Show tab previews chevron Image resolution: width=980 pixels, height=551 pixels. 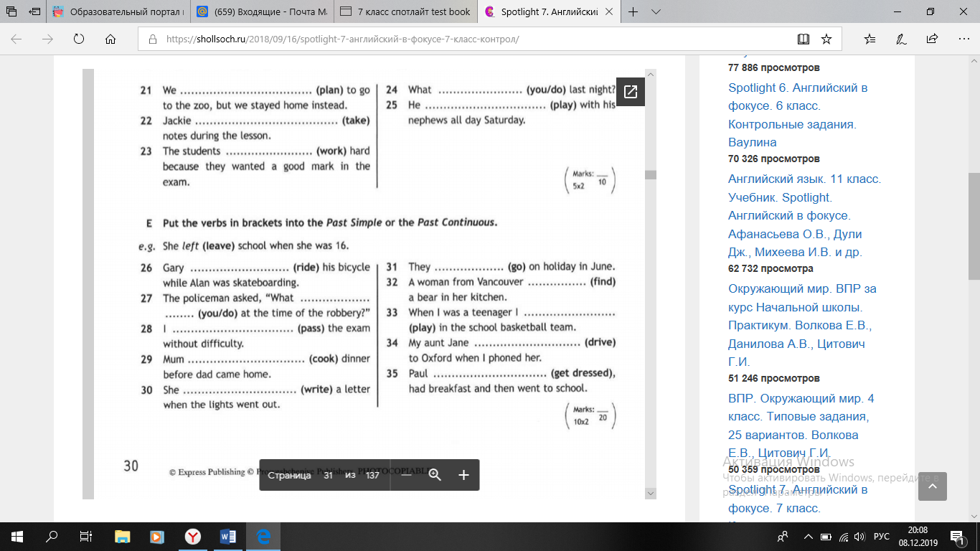pyautogui.click(x=656, y=11)
